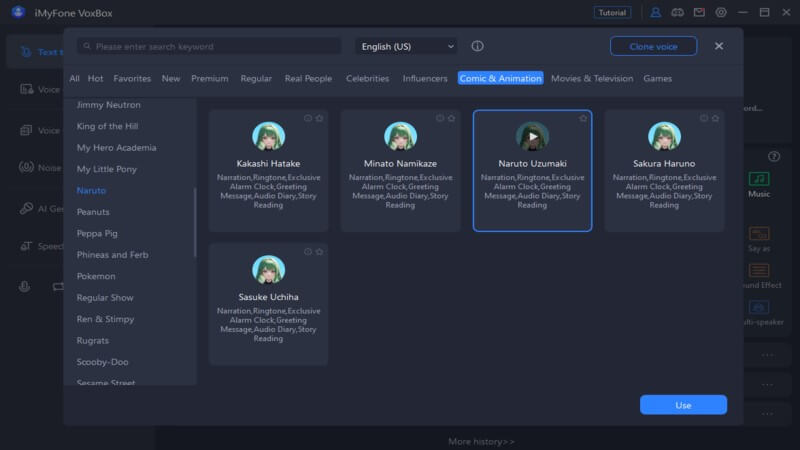The height and width of the screenshot is (450, 800).
Task: Select the Peppa Pig category
Action: coord(97,233)
